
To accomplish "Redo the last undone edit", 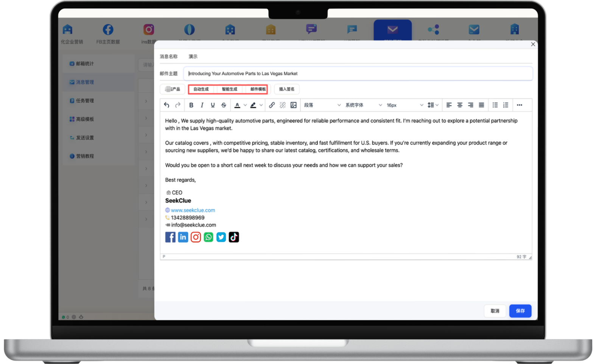I will coord(177,105).
